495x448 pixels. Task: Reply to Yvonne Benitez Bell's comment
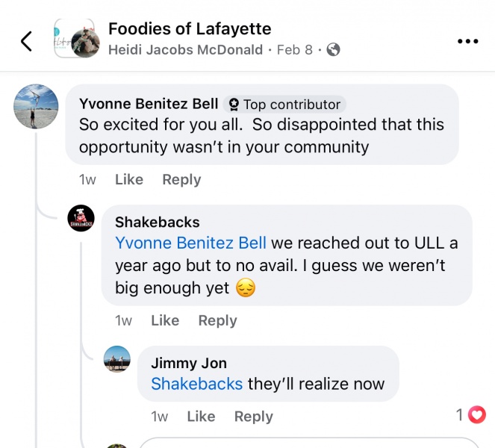tap(181, 179)
